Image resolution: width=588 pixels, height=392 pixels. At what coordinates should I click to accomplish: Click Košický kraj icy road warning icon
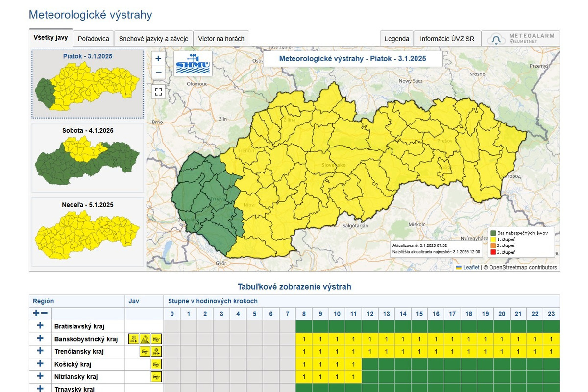[156, 364]
